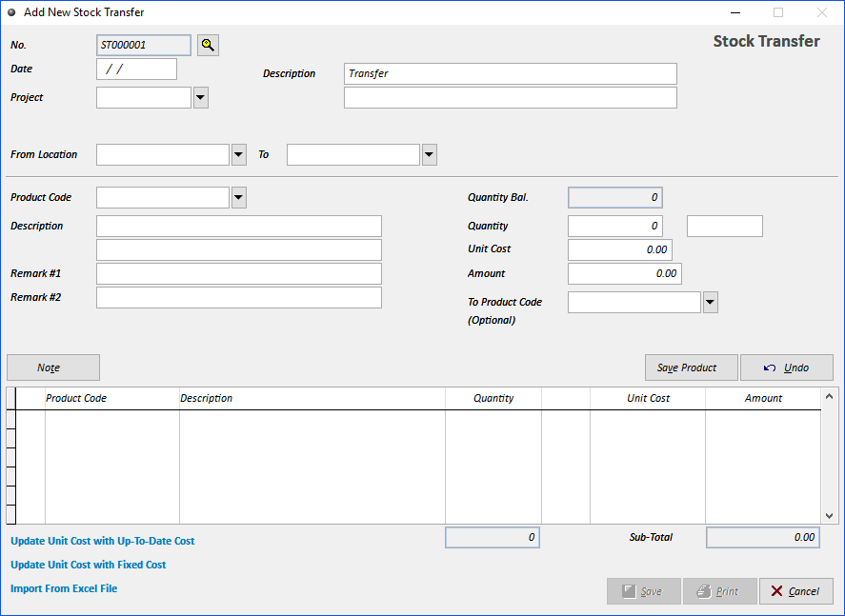
Task: Click the product Description first line field
Action: coord(239,227)
